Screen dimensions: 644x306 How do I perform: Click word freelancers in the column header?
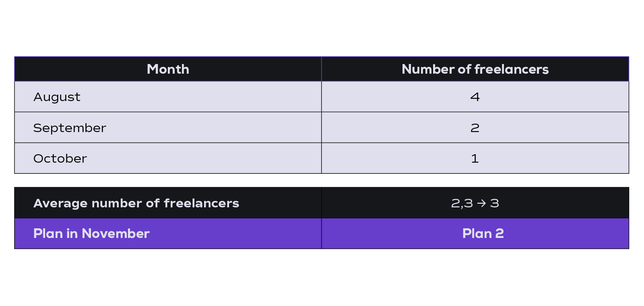click(x=512, y=69)
